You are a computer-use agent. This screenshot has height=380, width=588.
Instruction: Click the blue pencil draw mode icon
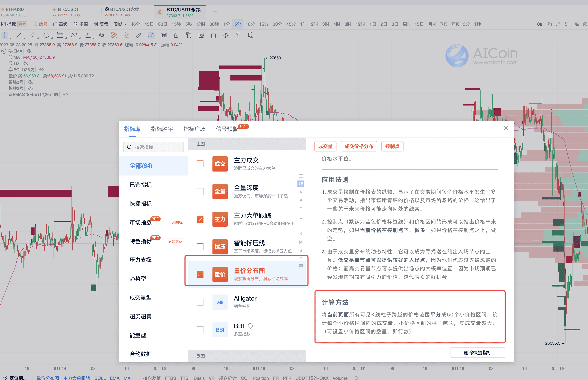click(558, 24)
